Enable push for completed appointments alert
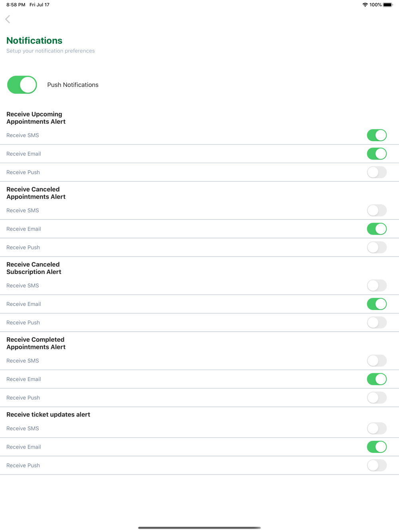The image size is (399, 532). click(x=377, y=398)
